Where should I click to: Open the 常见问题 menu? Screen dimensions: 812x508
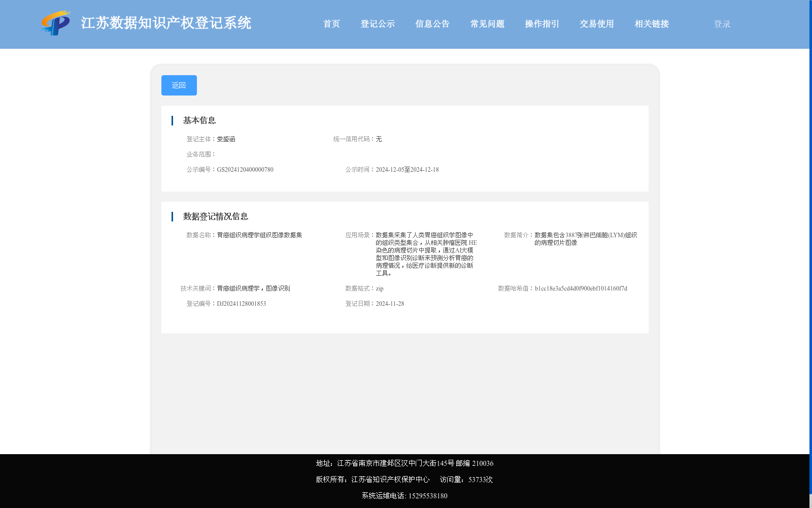(487, 24)
